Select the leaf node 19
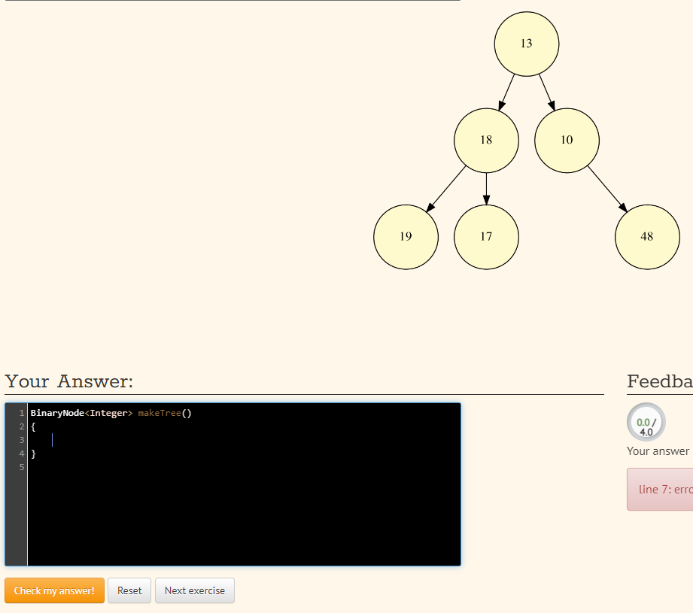 [406, 237]
